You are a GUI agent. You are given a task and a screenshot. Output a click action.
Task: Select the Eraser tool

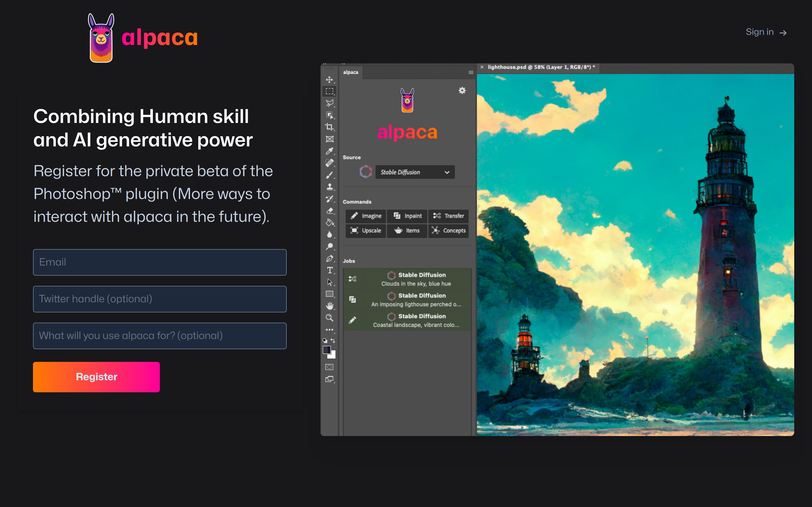(x=330, y=211)
